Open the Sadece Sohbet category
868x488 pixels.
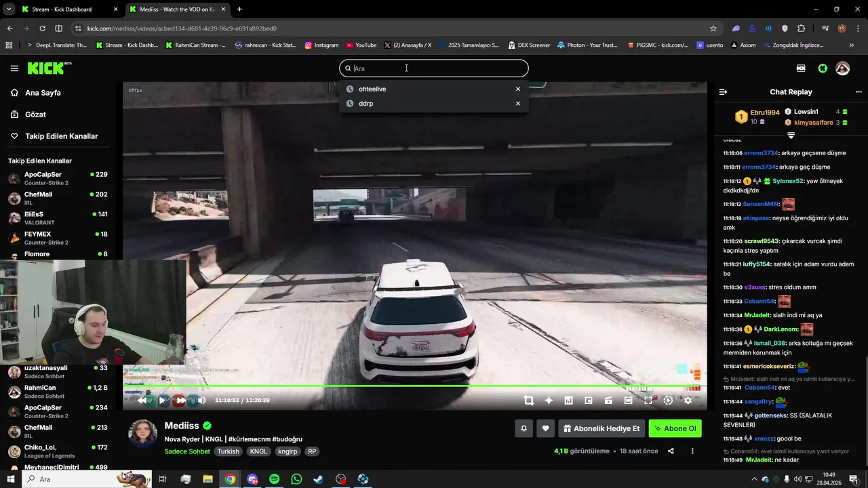tap(187, 451)
